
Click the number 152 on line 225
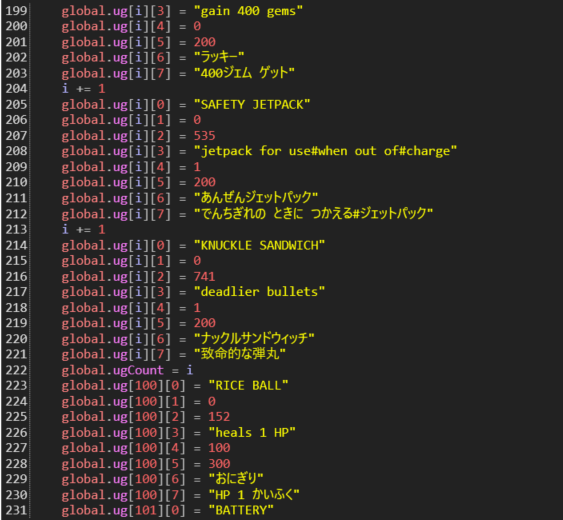(219, 417)
